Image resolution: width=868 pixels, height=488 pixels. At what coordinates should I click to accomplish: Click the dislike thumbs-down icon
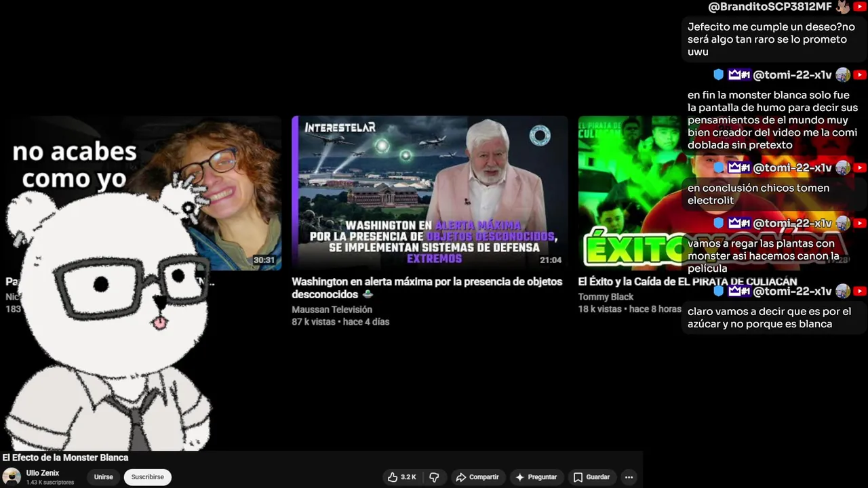(x=434, y=477)
